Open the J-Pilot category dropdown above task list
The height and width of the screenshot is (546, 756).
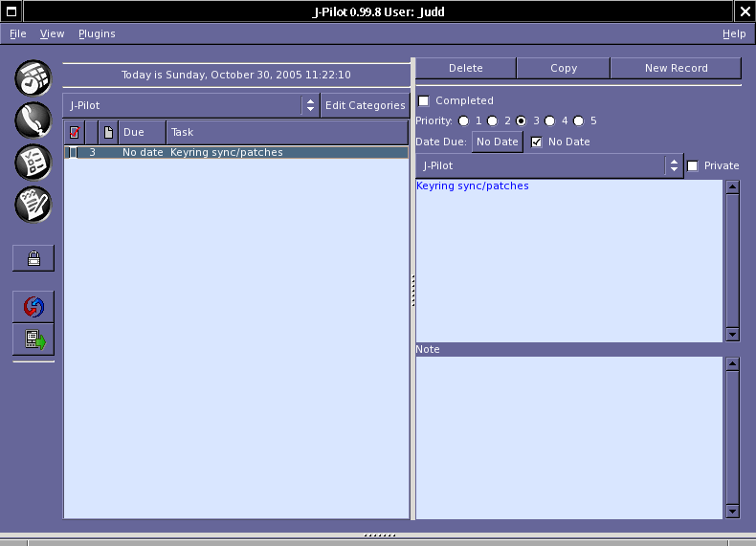pos(190,105)
